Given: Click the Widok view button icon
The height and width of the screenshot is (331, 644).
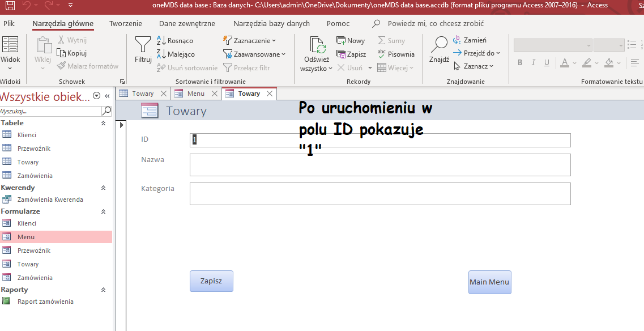Looking at the screenshot, I should coord(10,44).
